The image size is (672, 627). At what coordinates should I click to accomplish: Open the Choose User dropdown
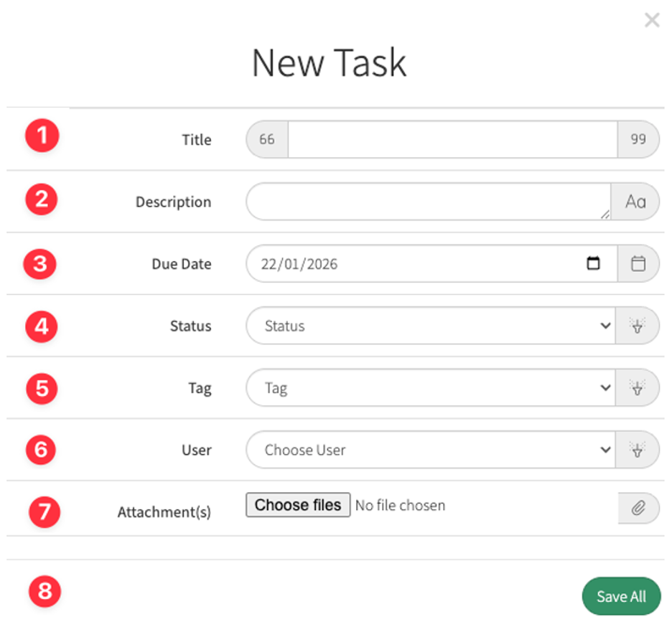431,450
